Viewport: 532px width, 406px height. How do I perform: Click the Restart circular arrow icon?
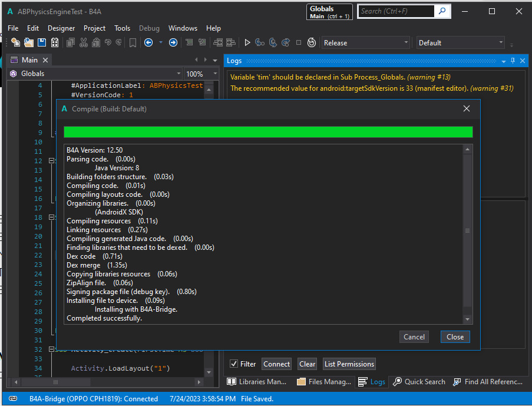312,42
